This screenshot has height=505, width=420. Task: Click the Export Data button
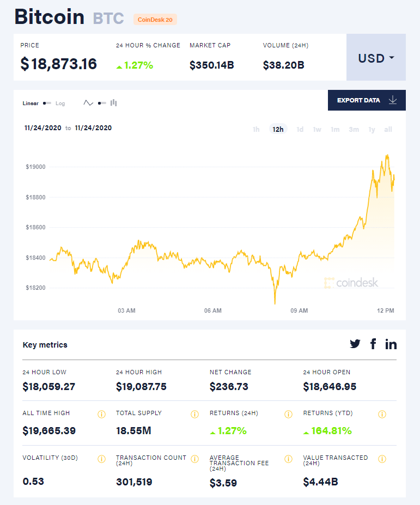[x=367, y=100]
